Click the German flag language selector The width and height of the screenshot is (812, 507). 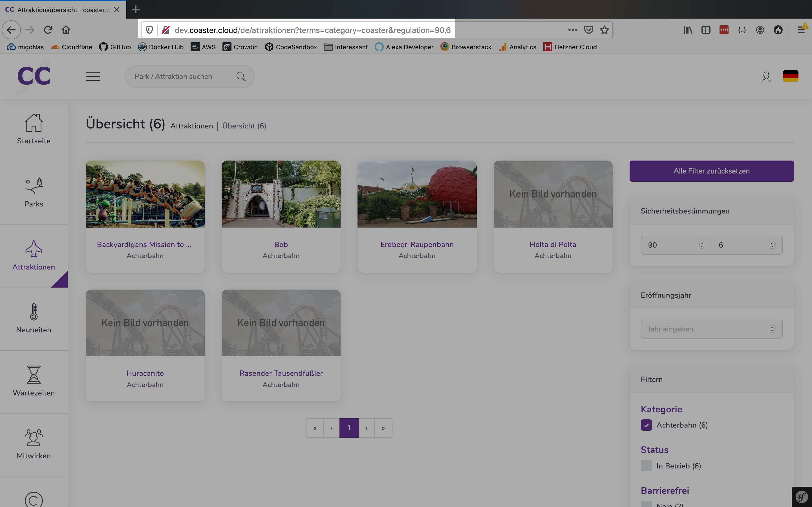click(790, 76)
